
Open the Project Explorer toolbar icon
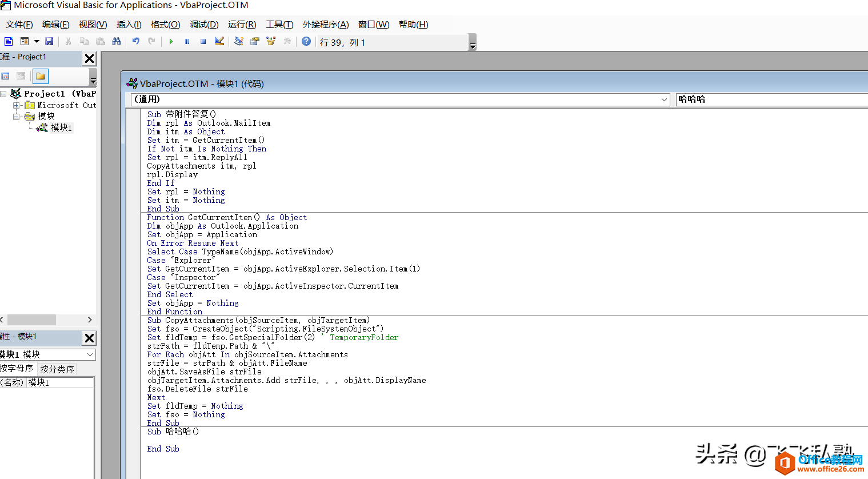click(x=239, y=41)
